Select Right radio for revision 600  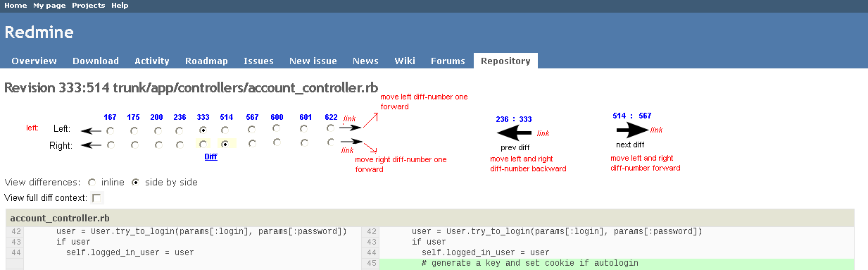tap(277, 142)
